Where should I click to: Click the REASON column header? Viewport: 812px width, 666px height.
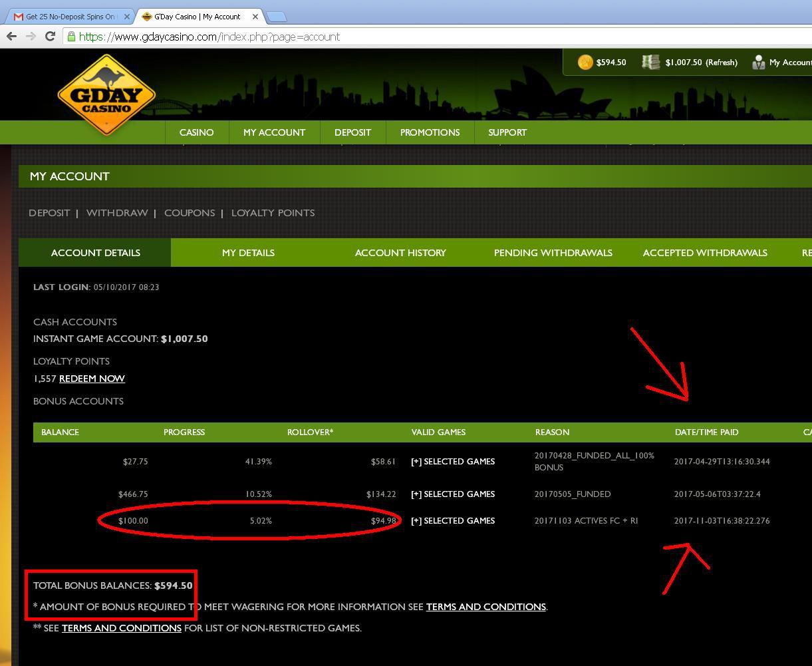(x=552, y=432)
